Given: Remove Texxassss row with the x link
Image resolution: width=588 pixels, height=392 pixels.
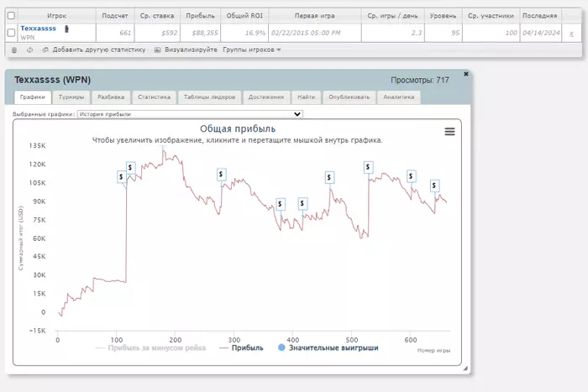Looking at the screenshot, I should pos(571,34).
